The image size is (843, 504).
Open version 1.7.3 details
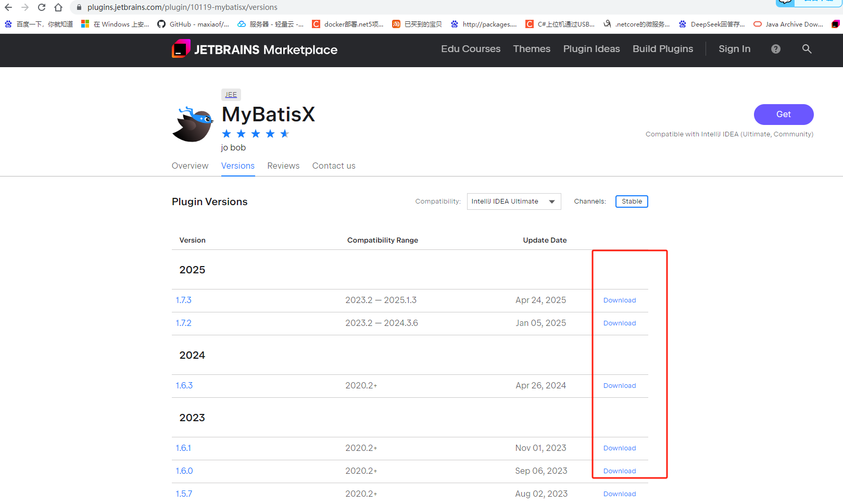[183, 300]
